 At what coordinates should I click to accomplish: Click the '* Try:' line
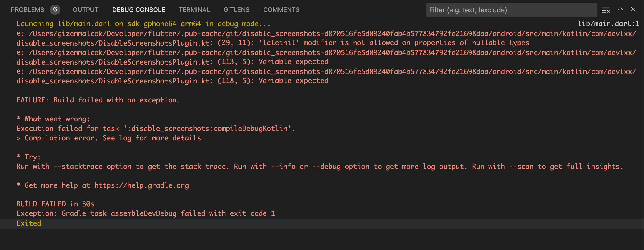tap(28, 157)
